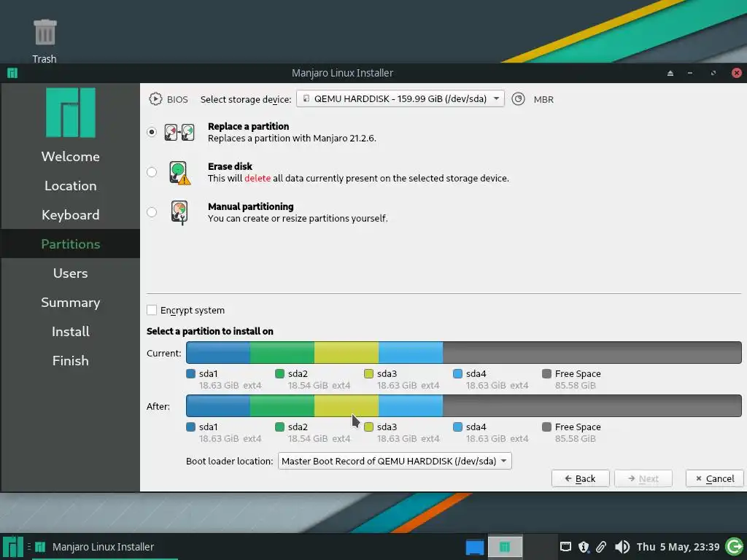Click sda4 legend label under After bar
Viewport: 747px width, 560px height.
click(476, 427)
